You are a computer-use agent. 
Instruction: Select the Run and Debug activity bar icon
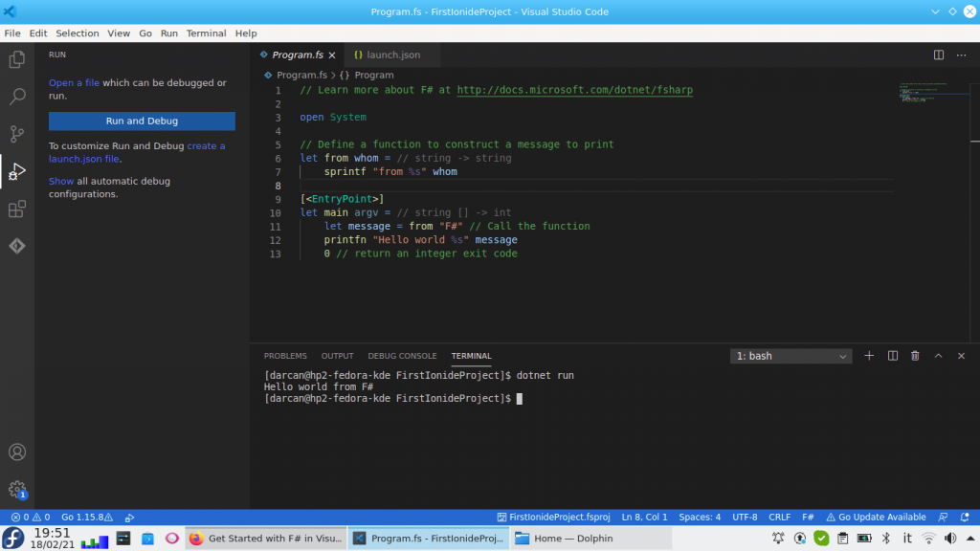click(17, 171)
